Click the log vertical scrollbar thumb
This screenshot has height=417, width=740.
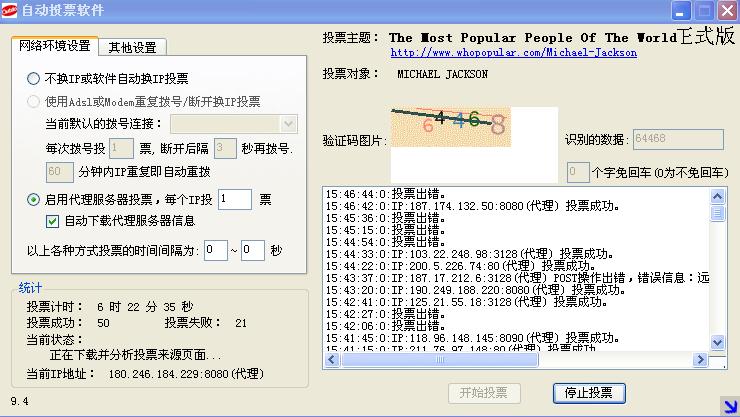(x=717, y=213)
